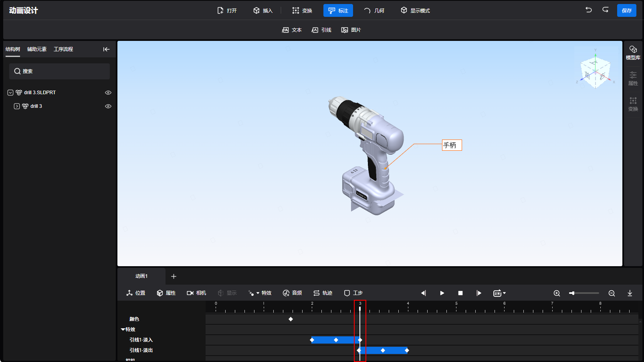Redo the last action
Screen dimensions: 644x362
[606, 10]
